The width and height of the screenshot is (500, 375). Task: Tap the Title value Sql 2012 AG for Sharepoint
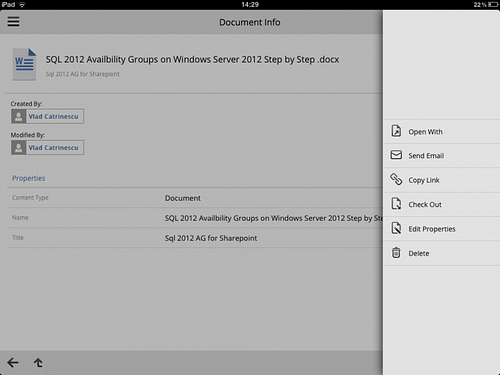211,238
